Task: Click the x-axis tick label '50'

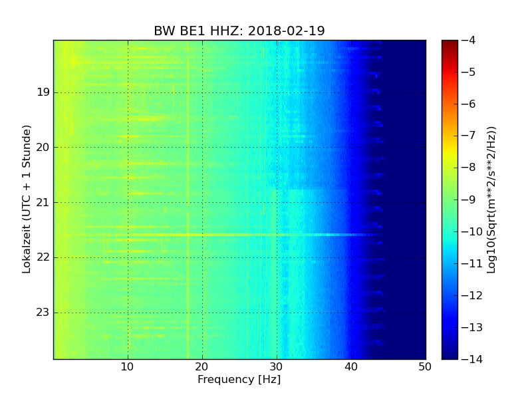Action: click(x=425, y=367)
